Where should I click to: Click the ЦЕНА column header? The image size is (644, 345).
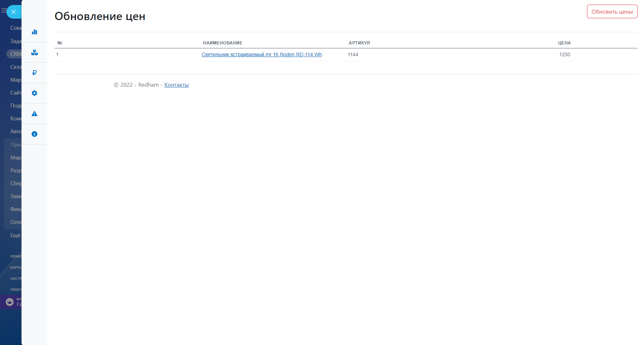(x=564, y=43)
